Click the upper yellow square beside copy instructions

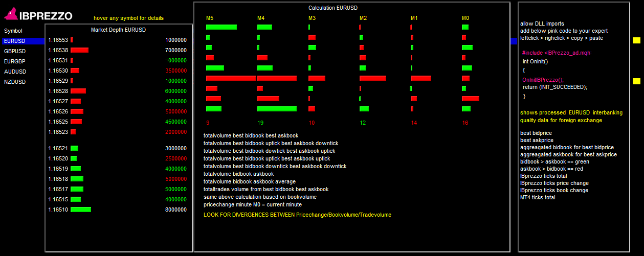[636, 40]
